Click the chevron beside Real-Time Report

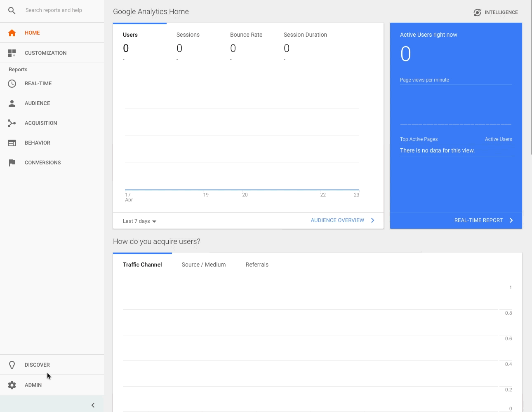tap(511, 220)
